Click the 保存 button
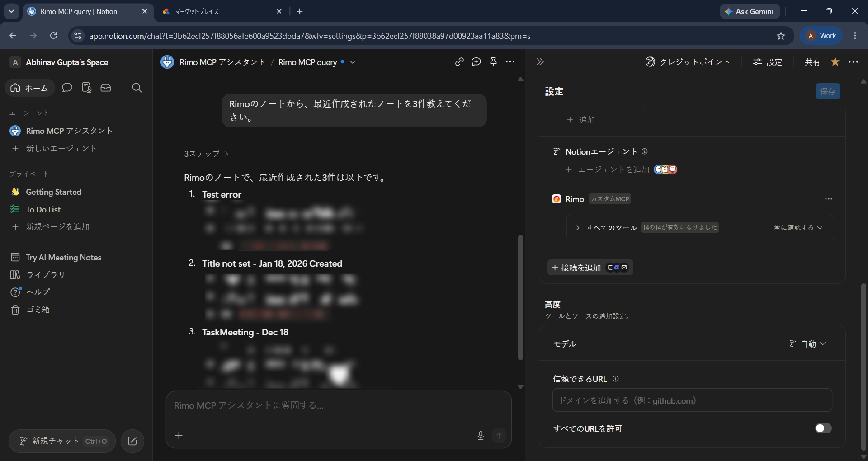868x461 pixels. (828, 91)
